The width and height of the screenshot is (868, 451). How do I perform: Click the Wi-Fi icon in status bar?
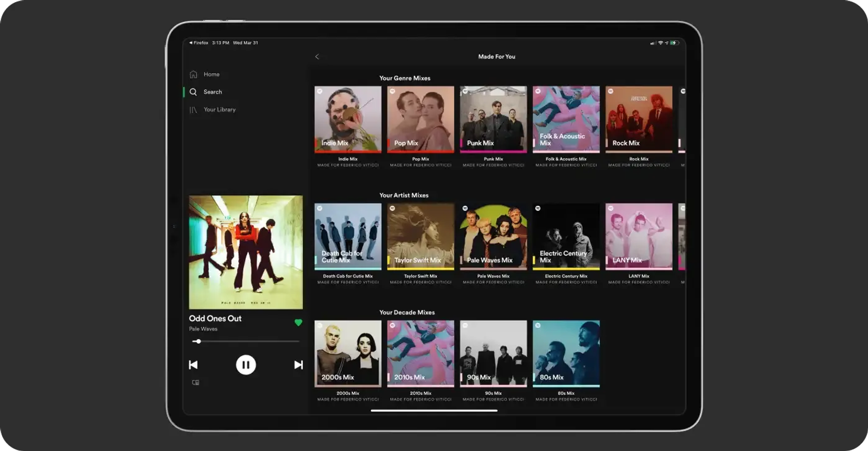click(660, 43)
